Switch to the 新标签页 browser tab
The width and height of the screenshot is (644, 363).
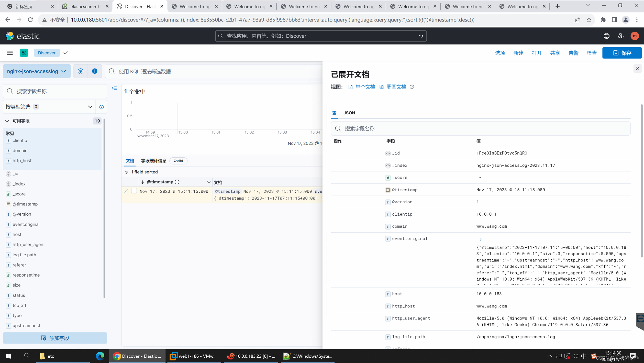(30, 6)
